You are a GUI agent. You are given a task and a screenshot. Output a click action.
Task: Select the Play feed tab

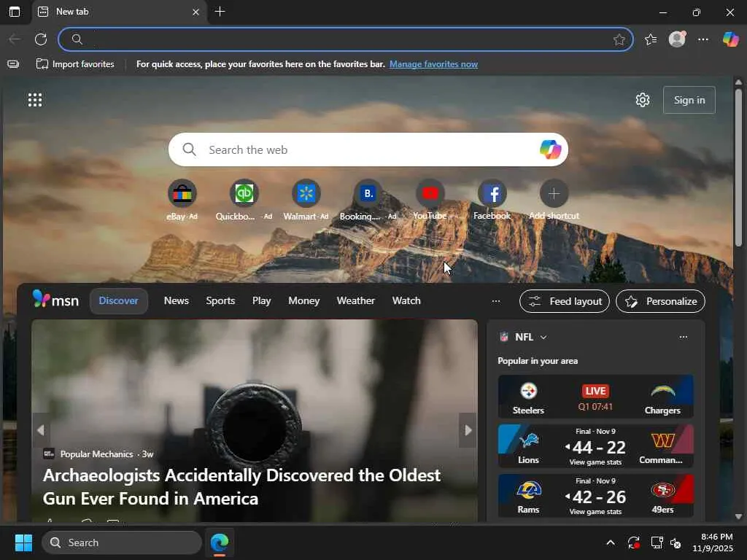click(262, 301)
